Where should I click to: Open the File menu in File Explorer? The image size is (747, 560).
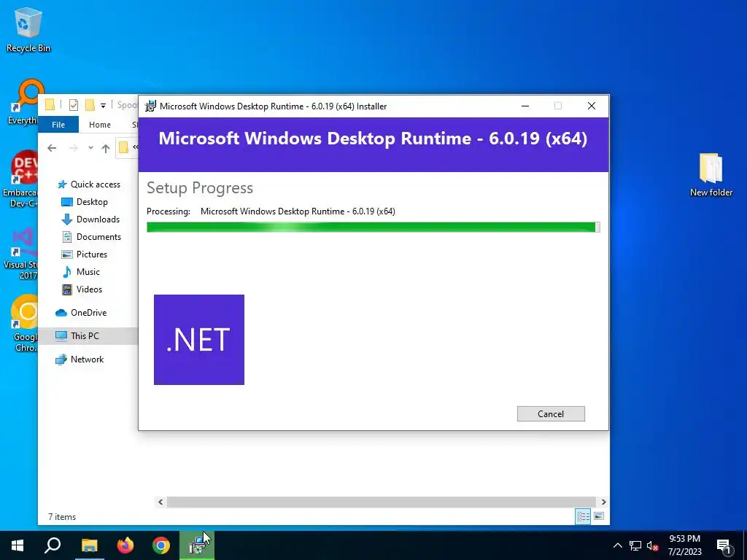tap(58, 124)
